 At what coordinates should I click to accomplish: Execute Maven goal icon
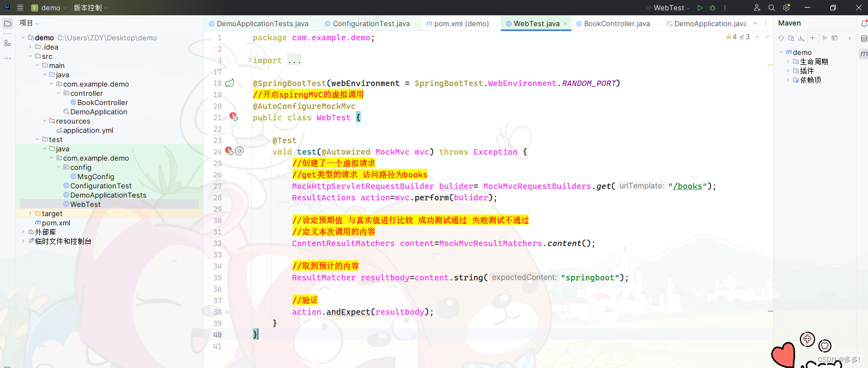(834, 38)
